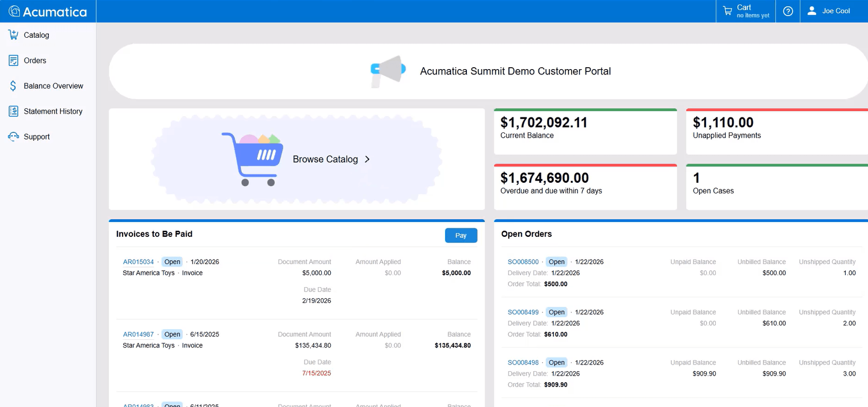This screenshot has height=407, width=868.
Task: Click the Joe Cool user name
Action: click(x=836, y=11)
